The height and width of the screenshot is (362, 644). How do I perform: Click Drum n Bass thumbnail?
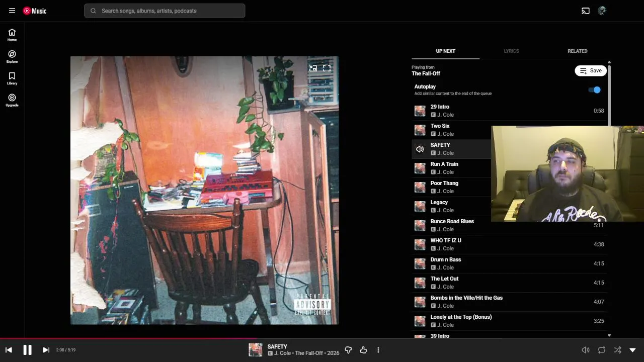tap(420, 263)
